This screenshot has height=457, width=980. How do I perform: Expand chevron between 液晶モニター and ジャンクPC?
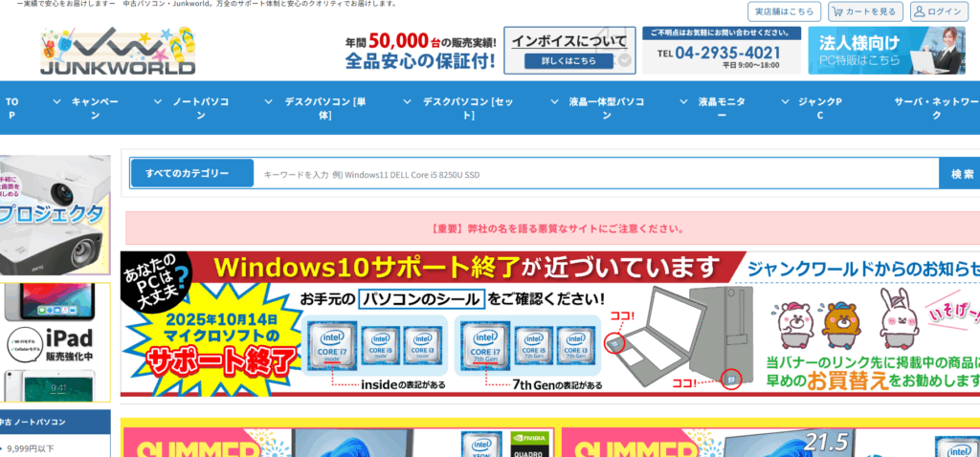tap(785, 101)
